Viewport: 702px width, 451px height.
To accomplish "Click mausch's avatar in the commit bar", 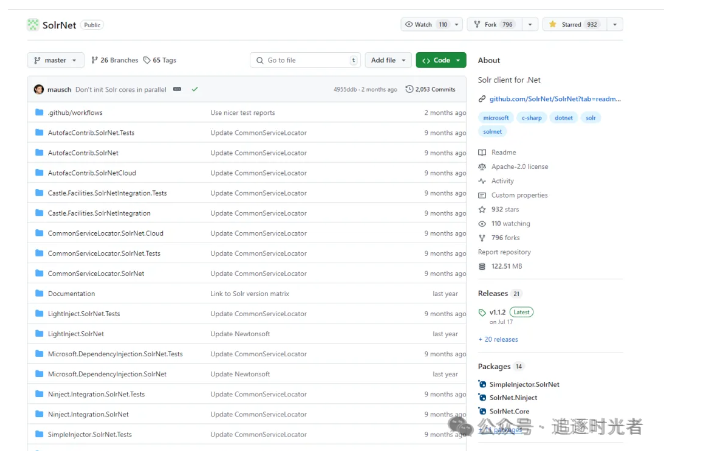I will point(39,89).
